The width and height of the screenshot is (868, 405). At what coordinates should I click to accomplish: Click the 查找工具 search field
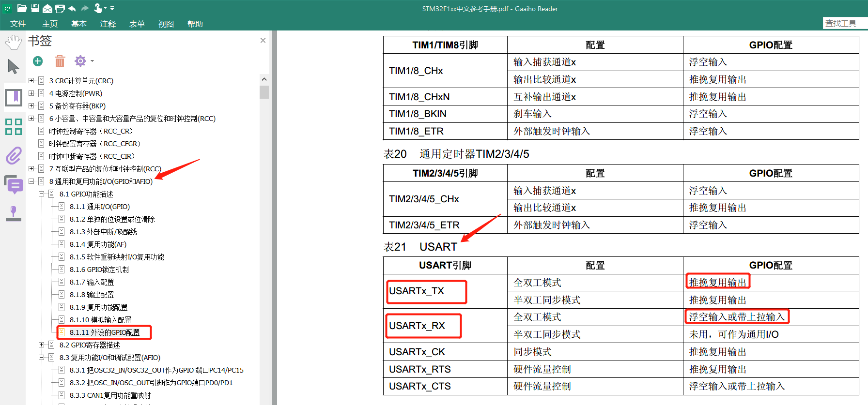pyautogui.click(x=845, y=23)
